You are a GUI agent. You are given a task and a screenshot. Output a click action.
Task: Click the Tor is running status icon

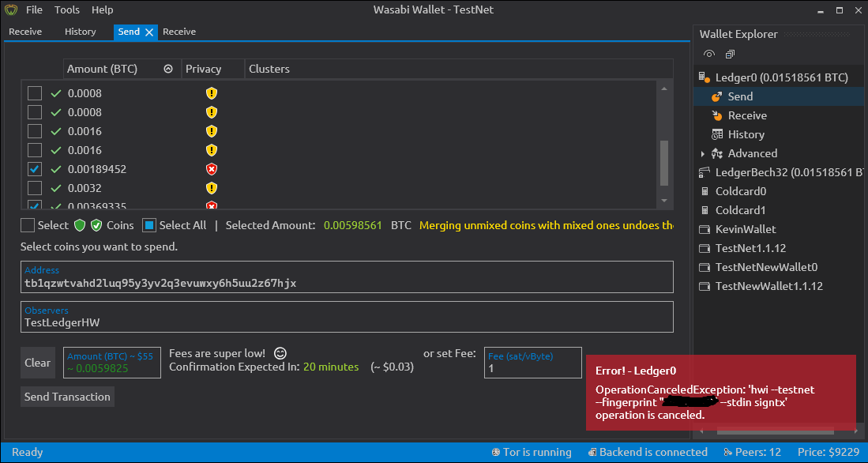(x=495, y=453)
